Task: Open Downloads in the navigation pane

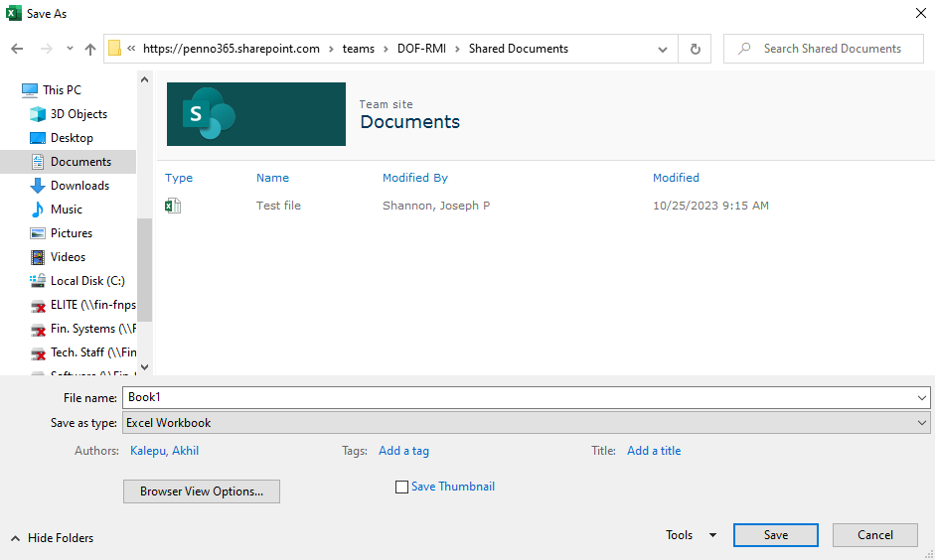Action: [79, 186]
